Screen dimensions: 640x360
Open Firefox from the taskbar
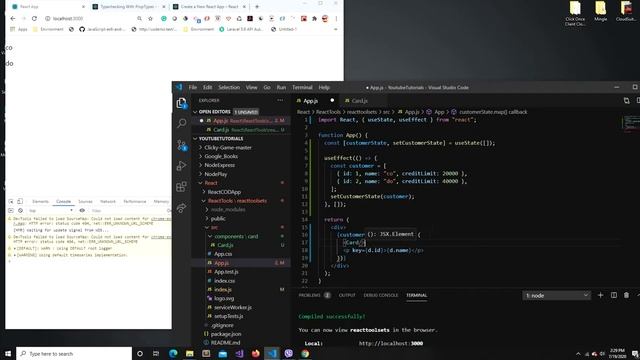(256, 353)
